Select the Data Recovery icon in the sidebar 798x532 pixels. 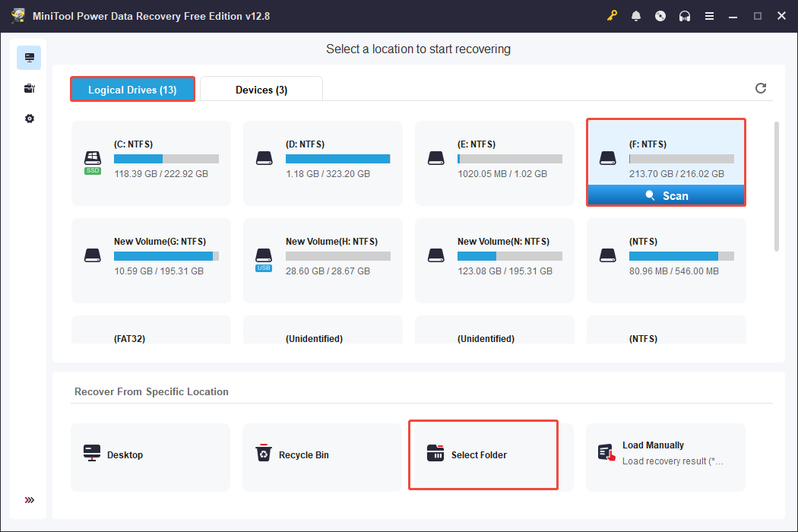29,57
